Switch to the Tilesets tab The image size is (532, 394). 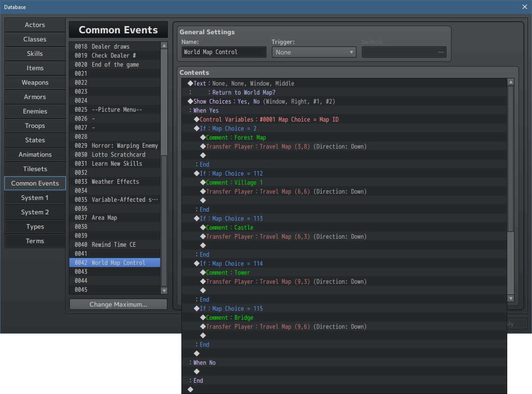pos(35,169)
